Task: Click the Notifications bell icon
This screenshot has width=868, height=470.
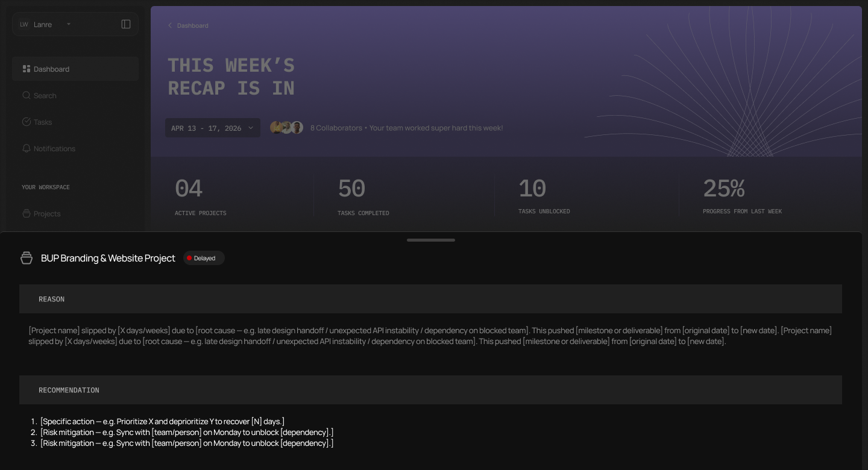Action: pyautogui.click(x=27, y=148)
